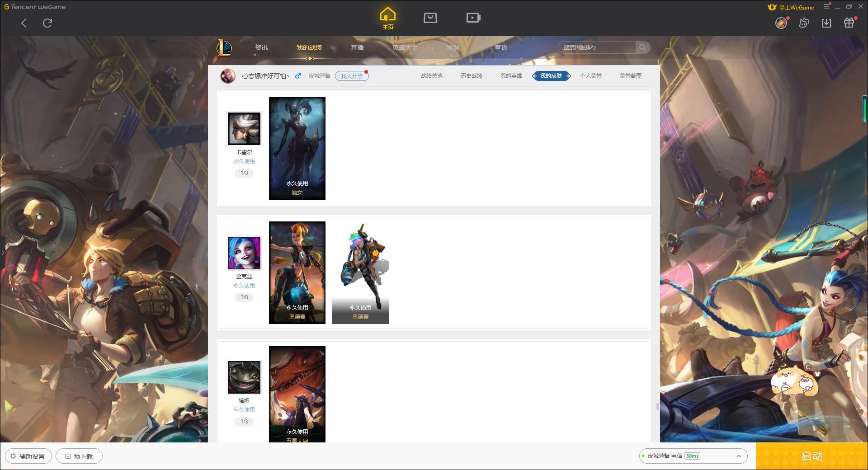Click the 1/3 count under 卡蜜尔
Viewport: 868px width, 470px height.
(244, 173)
